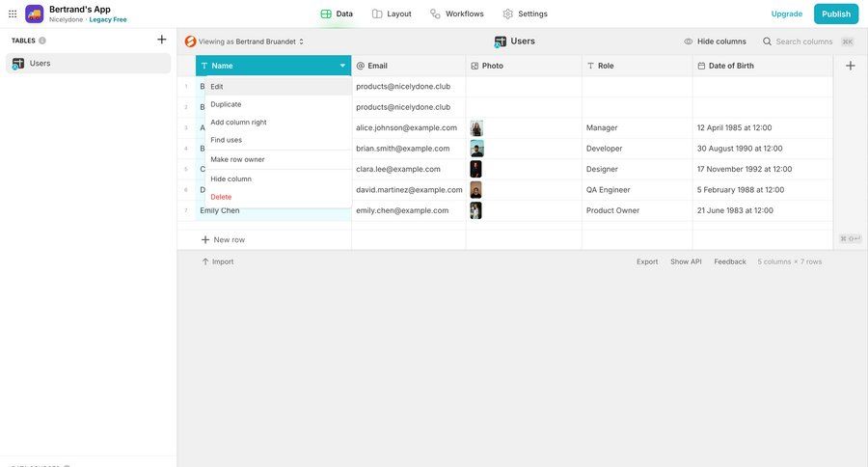The height and width of the screenshot is (467, 868).
Task: Select the Manager role cell
Action: point(637,128)
